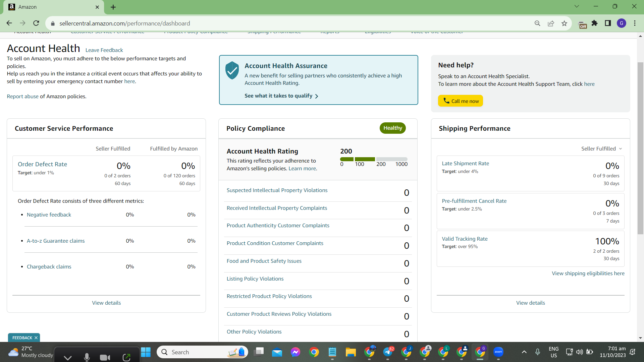
Task: Click the Leave Feedback link
Action: [x=104, y=50]
